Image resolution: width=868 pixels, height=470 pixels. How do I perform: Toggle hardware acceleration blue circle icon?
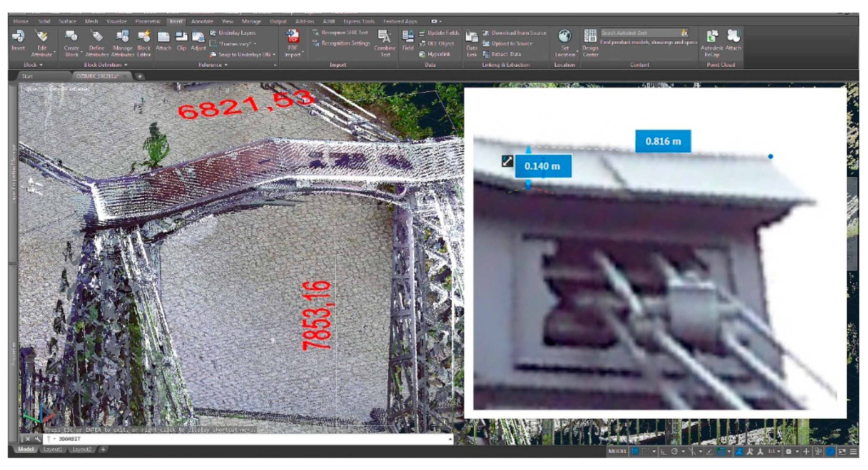coord(830,451)
